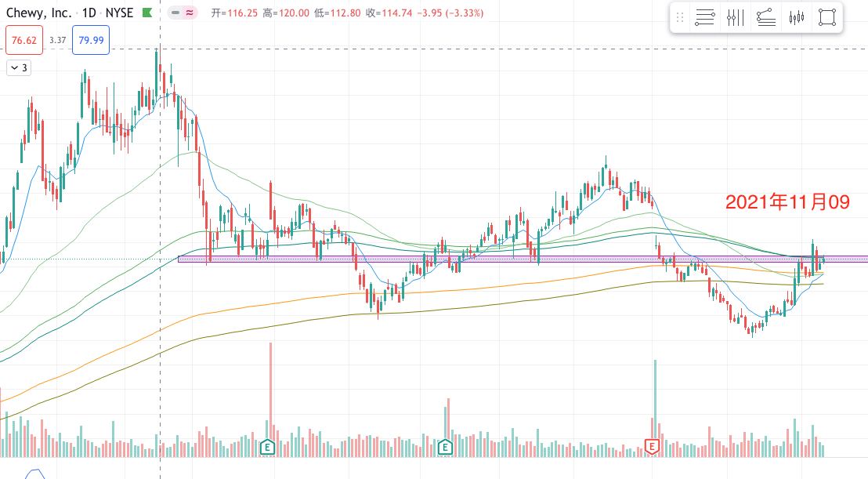Select the vertical lines drawing tool icon
The height and width of the screenshot is (479, 868).
pos(735,17)
